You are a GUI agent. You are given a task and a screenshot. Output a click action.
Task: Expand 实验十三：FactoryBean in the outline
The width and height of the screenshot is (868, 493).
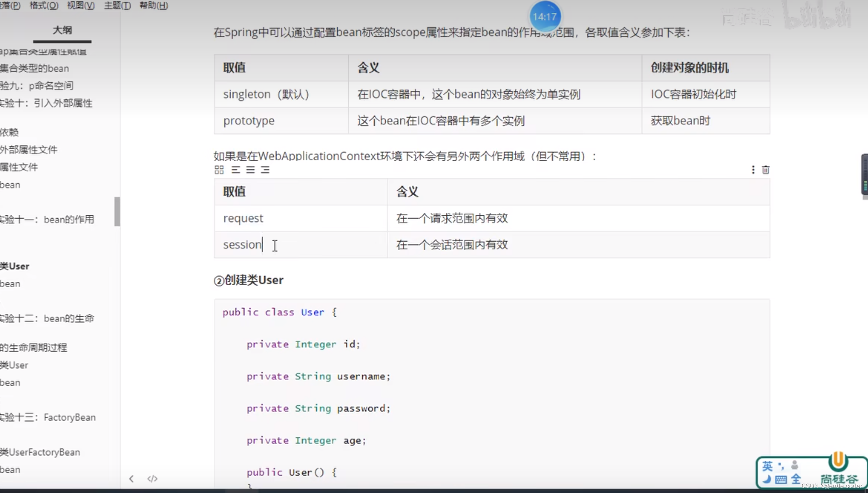[48, 417]
